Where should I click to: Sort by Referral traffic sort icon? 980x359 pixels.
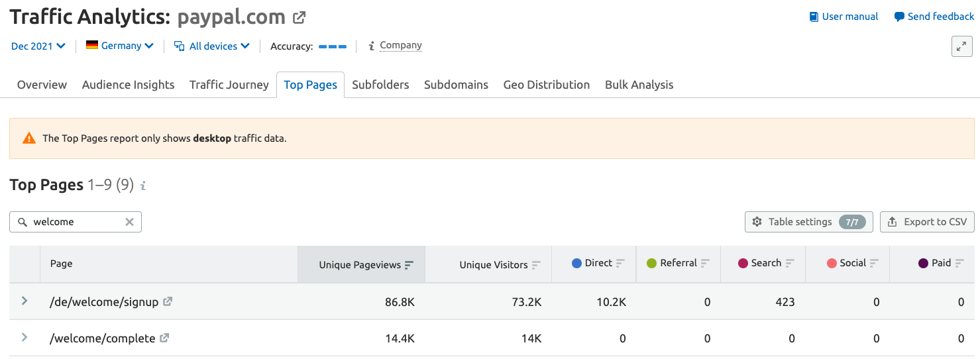[705, 263]
